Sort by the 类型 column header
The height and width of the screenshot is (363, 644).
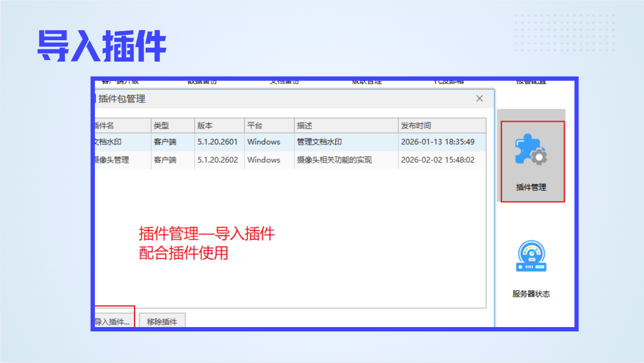(x=161, y=125)
